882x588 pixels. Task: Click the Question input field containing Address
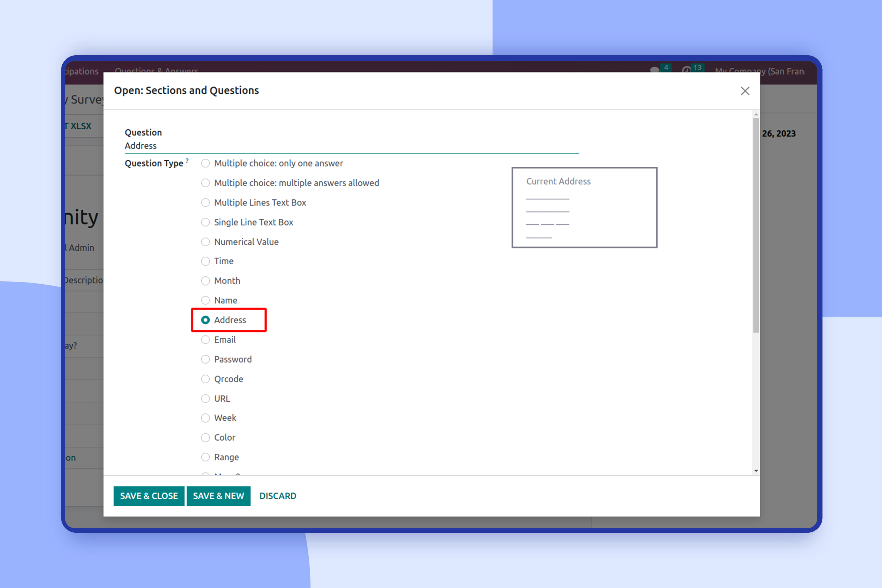pos(352,146)
